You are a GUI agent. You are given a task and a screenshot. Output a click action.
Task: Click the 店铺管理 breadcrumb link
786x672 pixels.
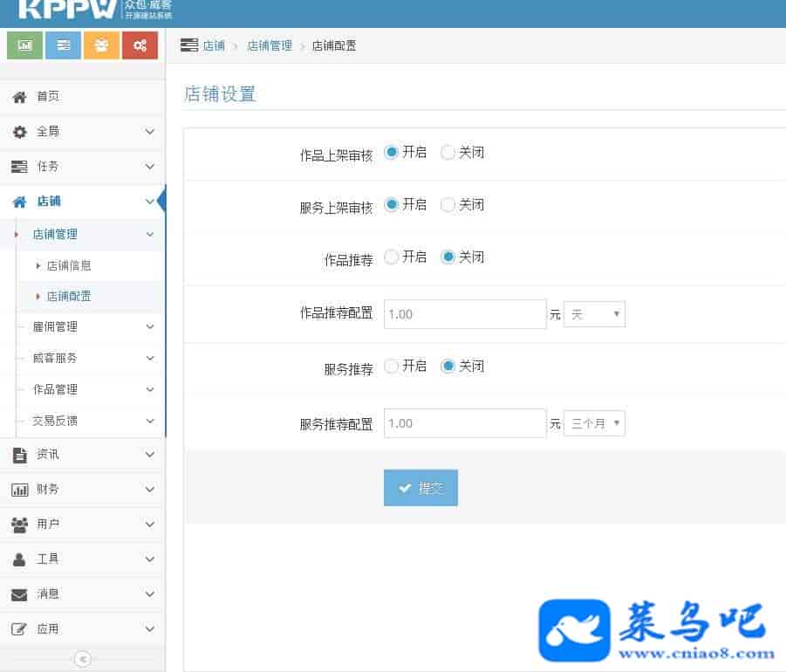pos(270,45)
